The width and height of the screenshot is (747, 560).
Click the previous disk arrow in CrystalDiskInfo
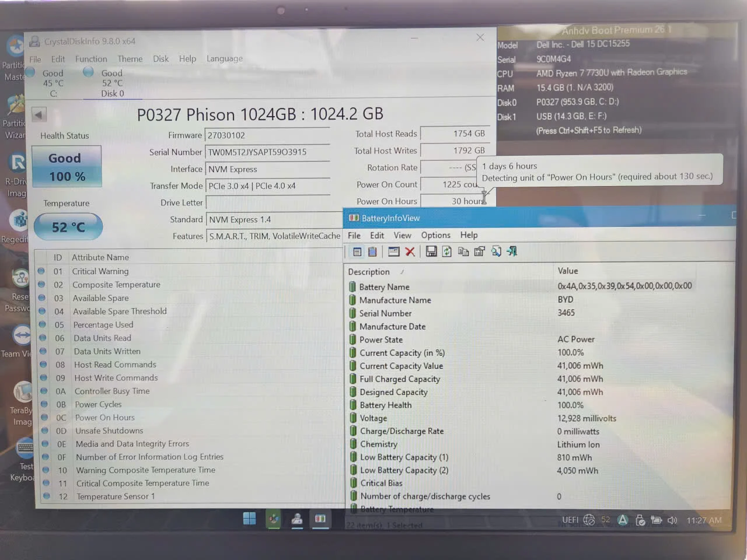39,114
